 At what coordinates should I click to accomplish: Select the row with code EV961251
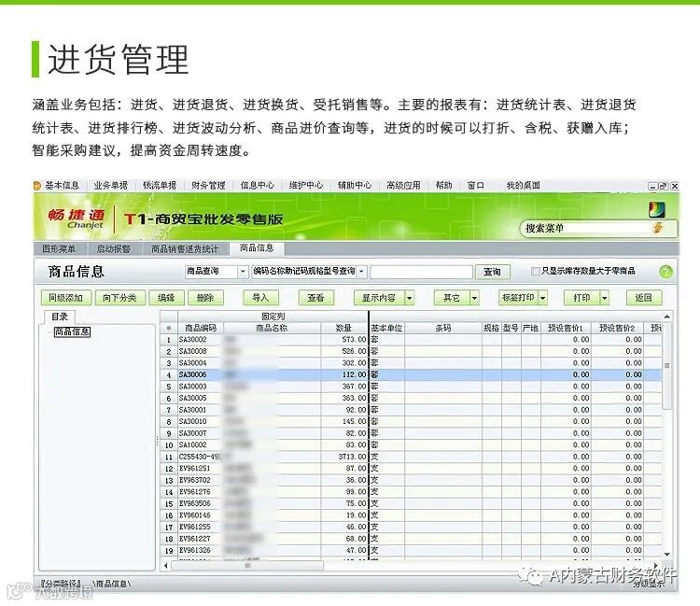coord(411,469)
